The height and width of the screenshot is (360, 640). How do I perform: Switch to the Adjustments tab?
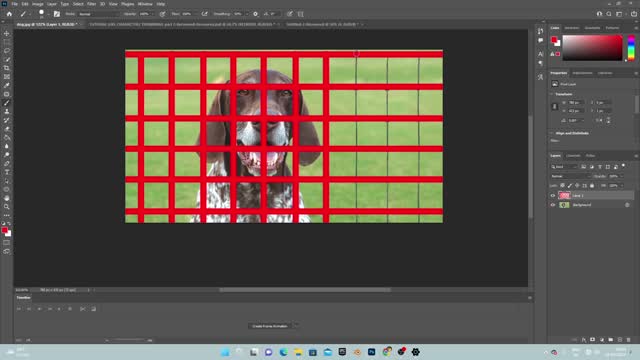coord(582,73)
